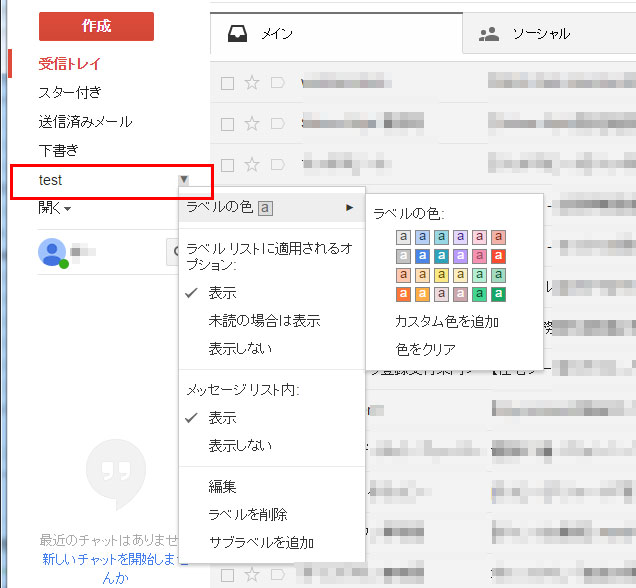Open 送信済みメール in sidebar
This screenshot has height=588, width=636.
86,122
